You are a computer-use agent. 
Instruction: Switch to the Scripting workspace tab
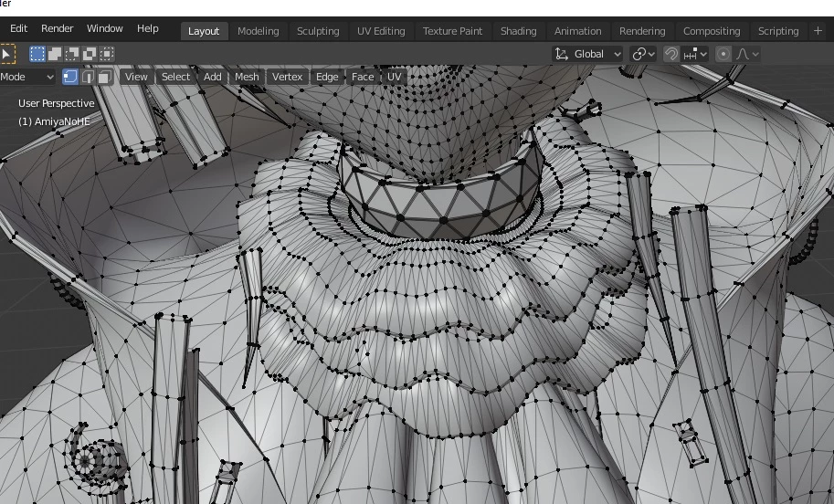778,31
